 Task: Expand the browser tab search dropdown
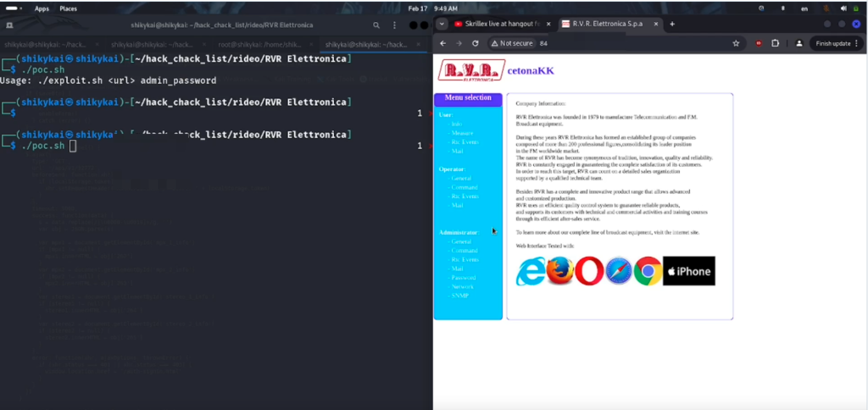[x=441, y=25]
